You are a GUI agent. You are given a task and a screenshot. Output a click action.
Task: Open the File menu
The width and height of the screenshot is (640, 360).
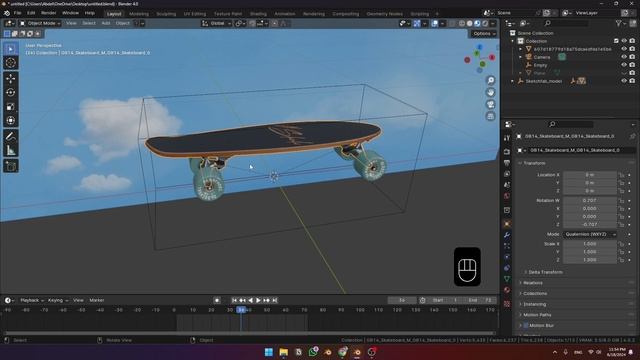tap(18, 13)
